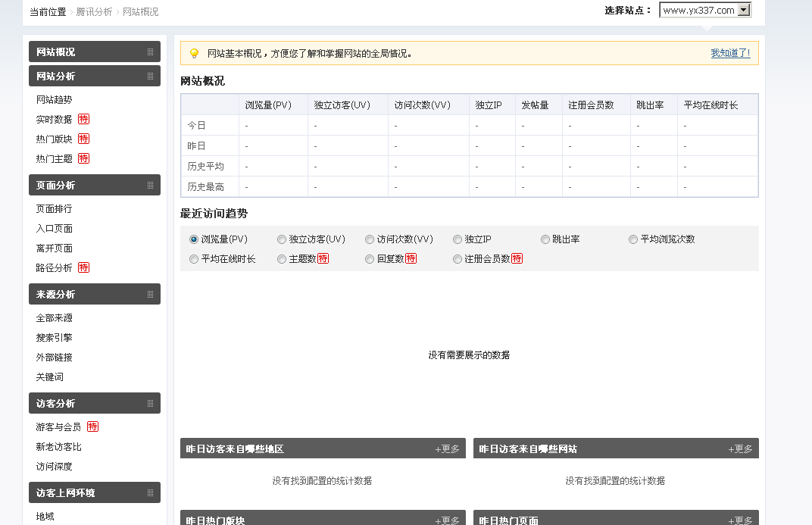Open 离开页面 in the sidebar
Image resolution: width=812 pixels, height=525 pixels.
55,248
